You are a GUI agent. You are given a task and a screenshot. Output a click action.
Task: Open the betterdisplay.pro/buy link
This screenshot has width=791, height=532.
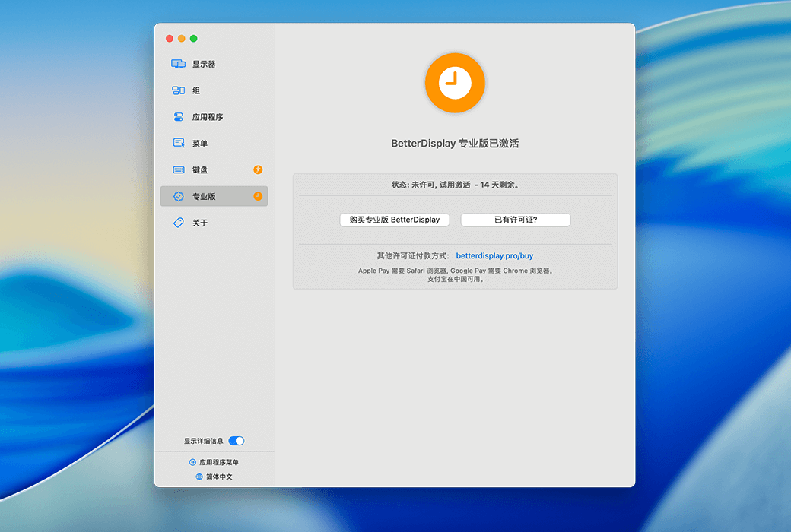[x=494, y=256]
